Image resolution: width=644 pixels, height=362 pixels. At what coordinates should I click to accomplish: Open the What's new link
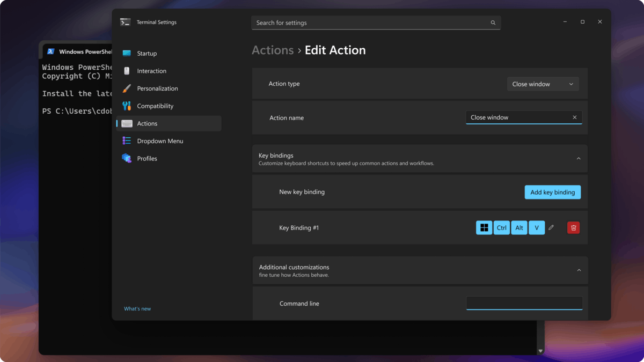pyautogui.click(x=137, y=309)
